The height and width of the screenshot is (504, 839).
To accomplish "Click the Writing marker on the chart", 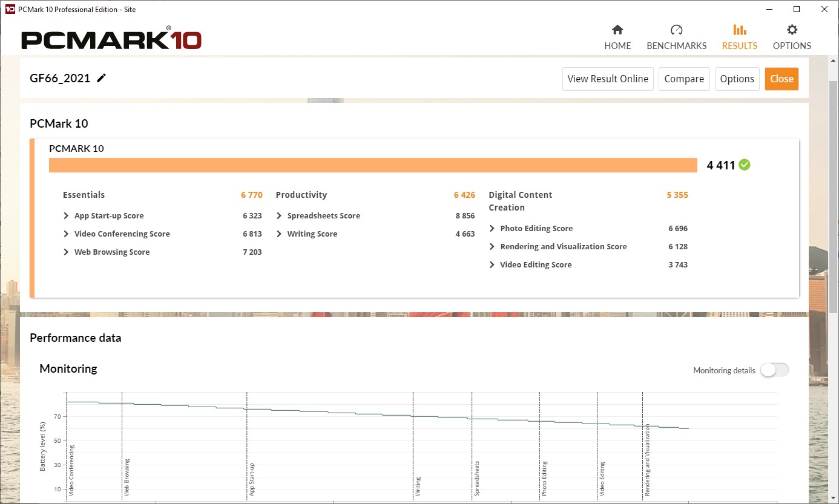I will tap(418, 487).
